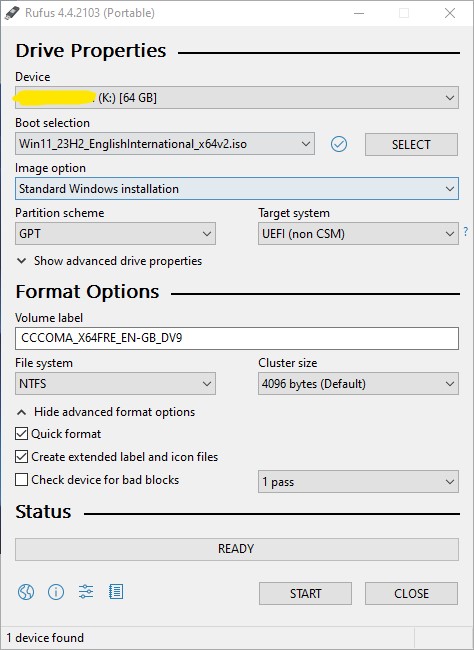This screenshot has width=474, height=650.
Task: Click the SELECT button
Action: [411, 144]
